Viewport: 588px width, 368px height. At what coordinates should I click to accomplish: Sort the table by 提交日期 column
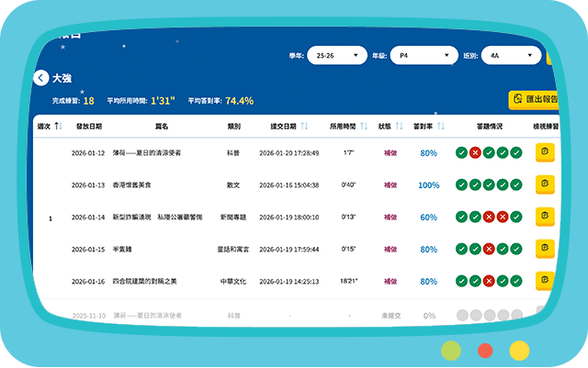(x=304, y=127)
